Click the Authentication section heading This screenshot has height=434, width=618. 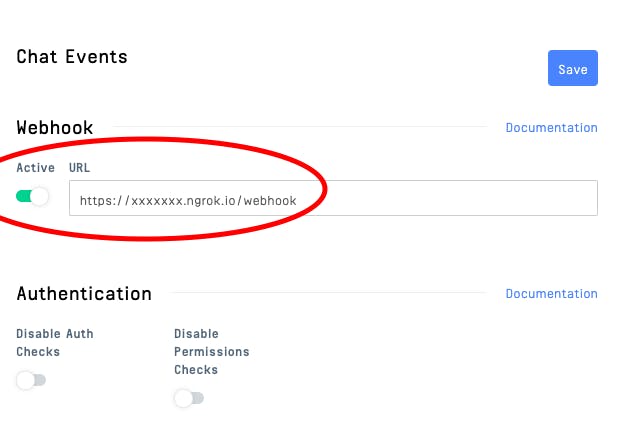pyautogui.click(x=84, y=294)
